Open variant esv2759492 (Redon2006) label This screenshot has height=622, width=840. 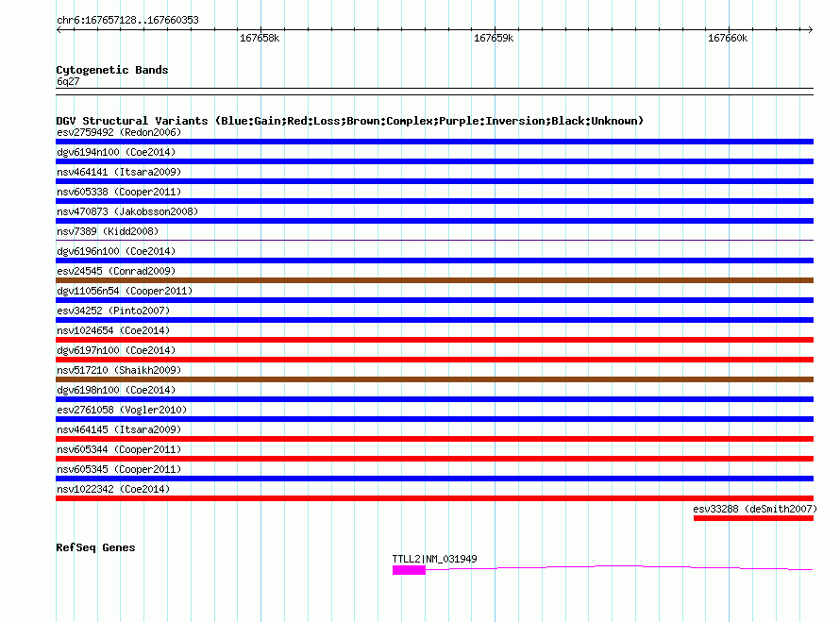point(119,132)
